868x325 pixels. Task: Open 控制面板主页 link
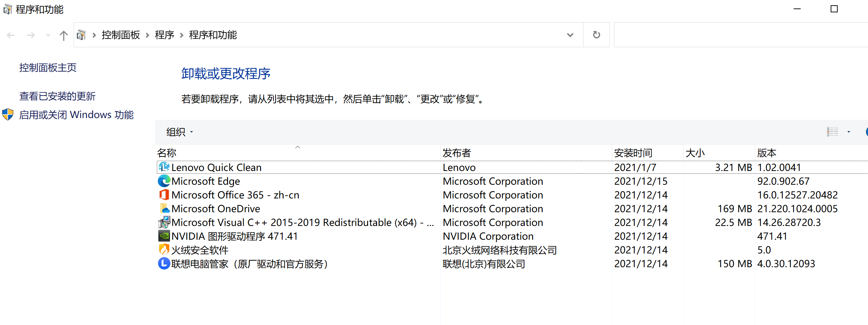pos(48,67)
